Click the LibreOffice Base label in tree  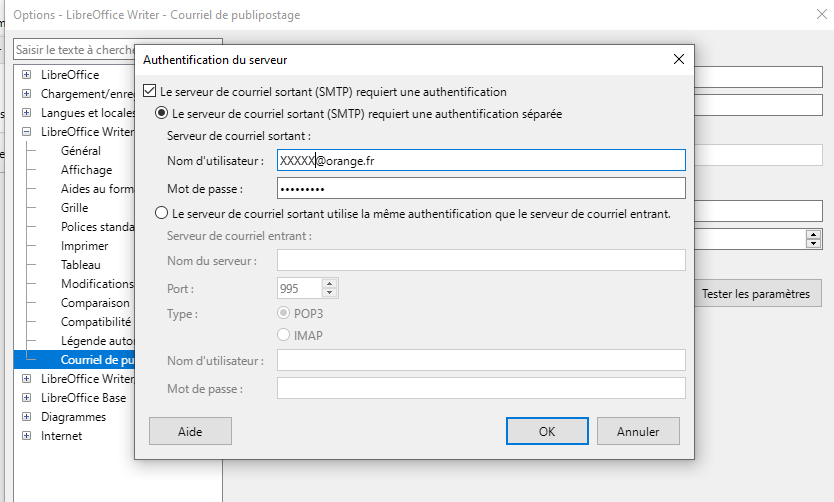tap(84, 398)
